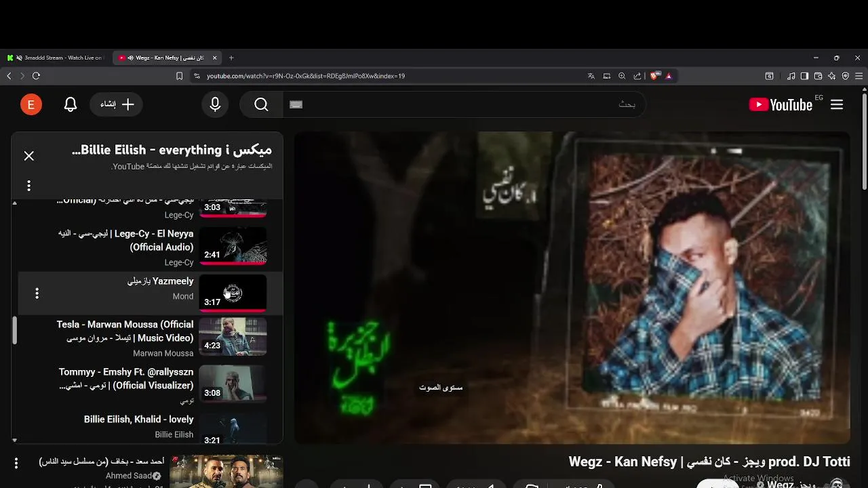Click the Billie Eilish lovely thumbnail (3:21)

click(233, 430)
